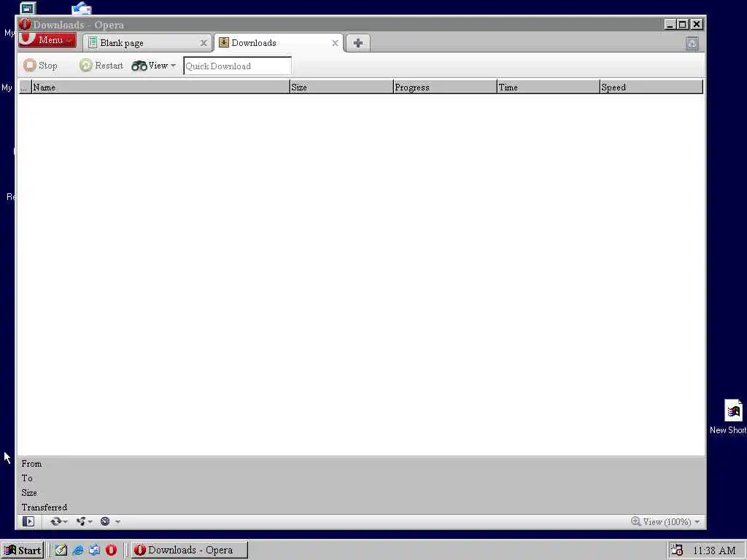747x560 pixels.
Task: Sort by the Progress column header
Action: (x=445, y=87)
